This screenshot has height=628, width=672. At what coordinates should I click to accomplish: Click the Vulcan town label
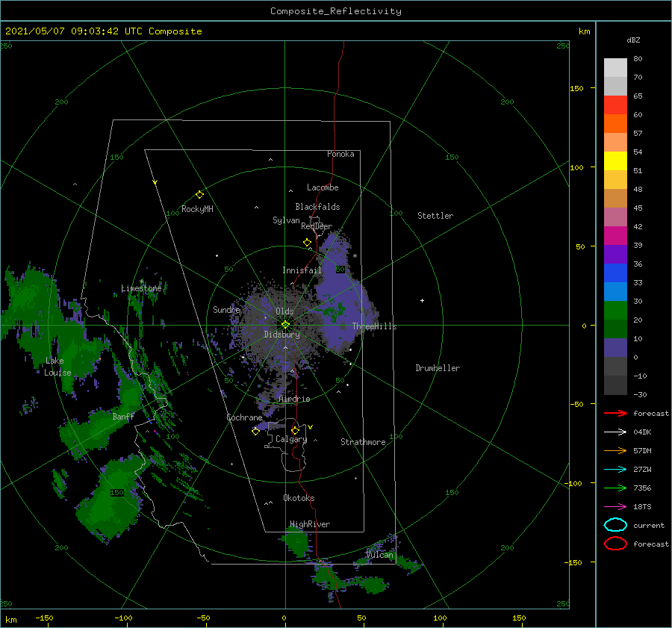pyautogui.click(x=379, y=555)
